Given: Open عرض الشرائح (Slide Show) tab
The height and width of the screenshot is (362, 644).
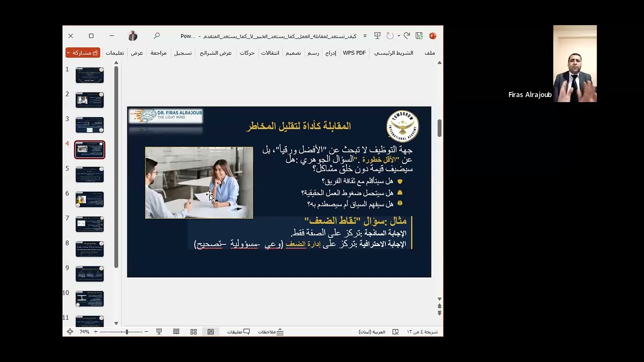Looking at the screenshot, I should (x=216, y=53).
